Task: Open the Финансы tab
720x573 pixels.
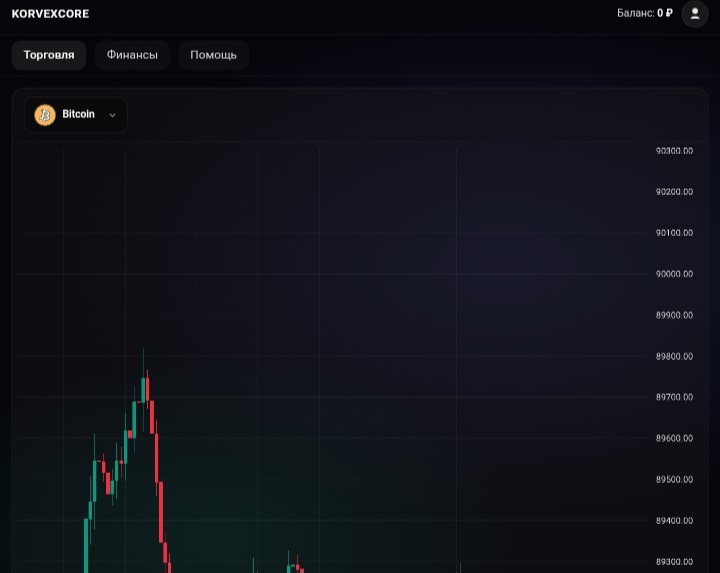Action: (132, 55)
